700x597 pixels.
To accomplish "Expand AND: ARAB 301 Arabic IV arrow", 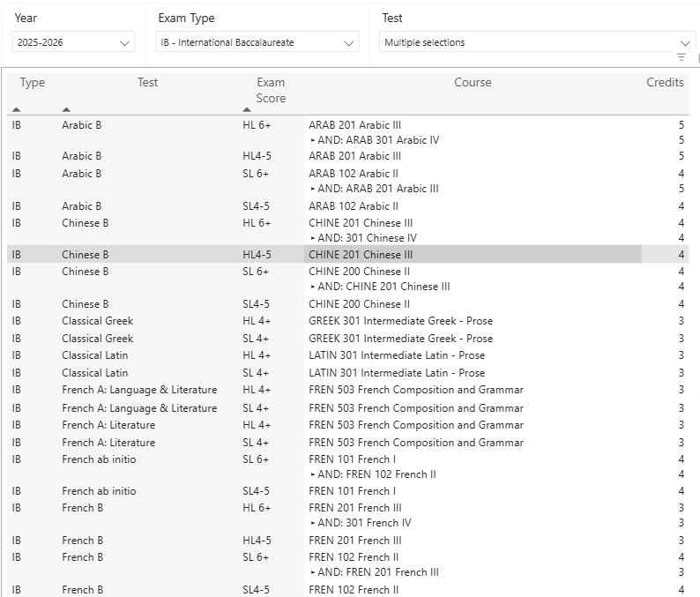I will point(312,140).
